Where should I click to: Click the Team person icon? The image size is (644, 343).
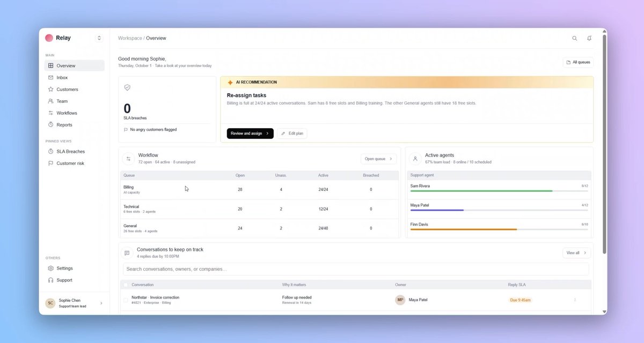[50, 101]
